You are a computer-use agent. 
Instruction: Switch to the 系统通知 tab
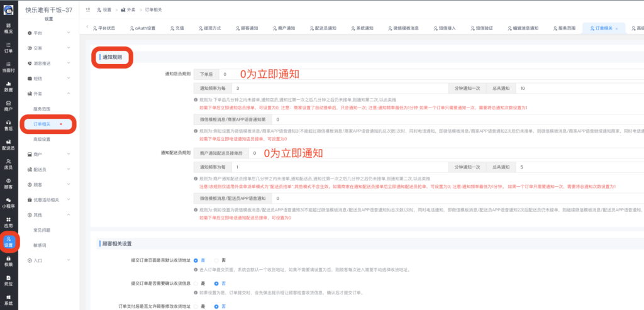pos(362,28)
